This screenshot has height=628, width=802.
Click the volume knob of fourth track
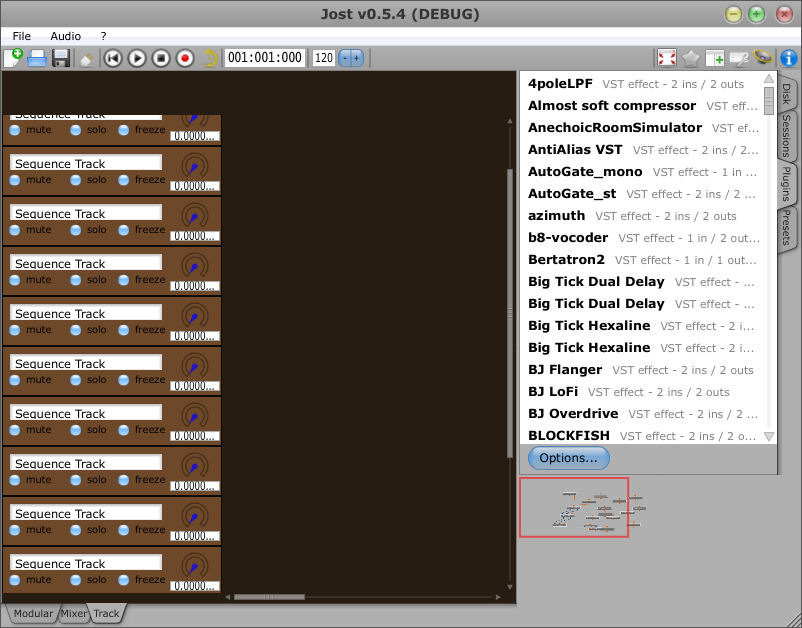tap(195, 265)
